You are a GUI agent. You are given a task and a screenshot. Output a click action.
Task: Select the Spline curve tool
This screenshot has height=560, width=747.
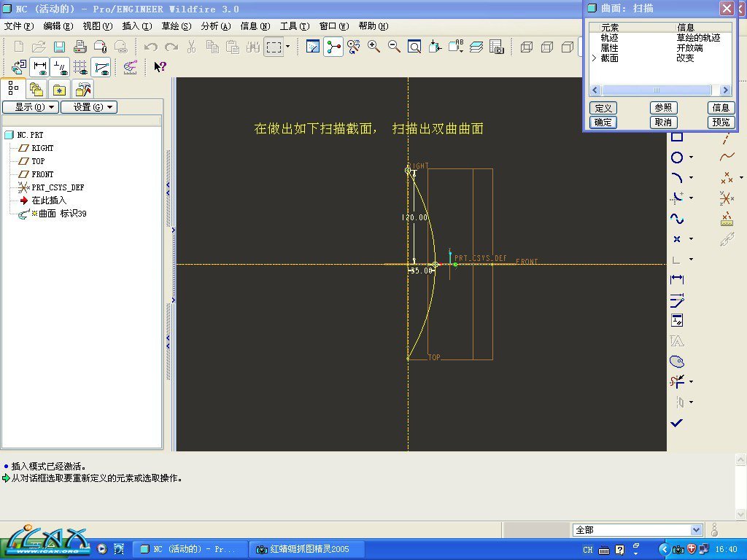coord(677,219)
